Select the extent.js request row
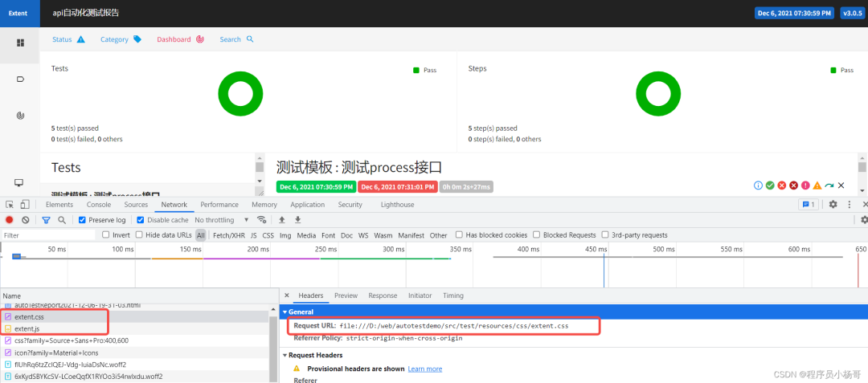 click(136, 329)
